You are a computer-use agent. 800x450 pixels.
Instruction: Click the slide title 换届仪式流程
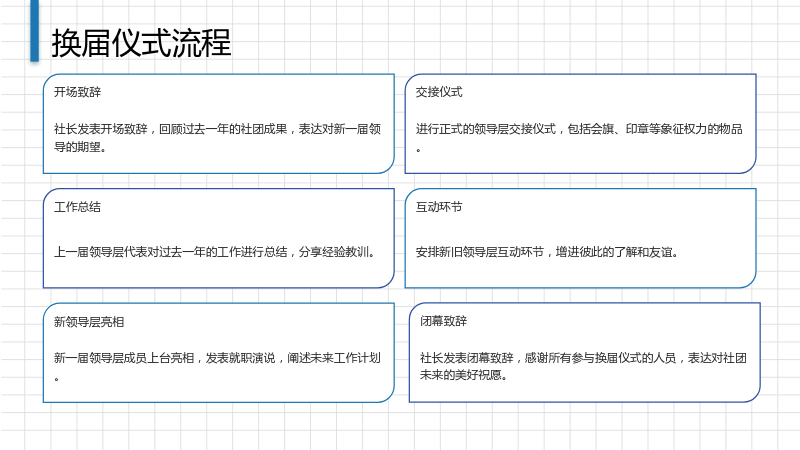click(x=141, y=43)
